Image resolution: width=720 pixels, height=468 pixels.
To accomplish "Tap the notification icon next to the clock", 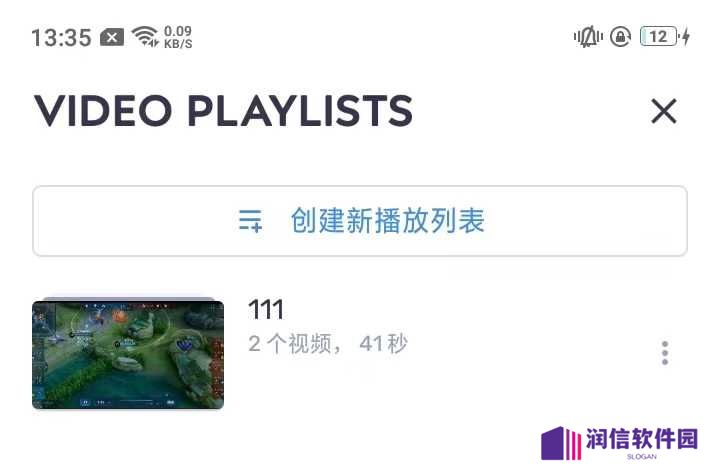I will pos(112,37).
